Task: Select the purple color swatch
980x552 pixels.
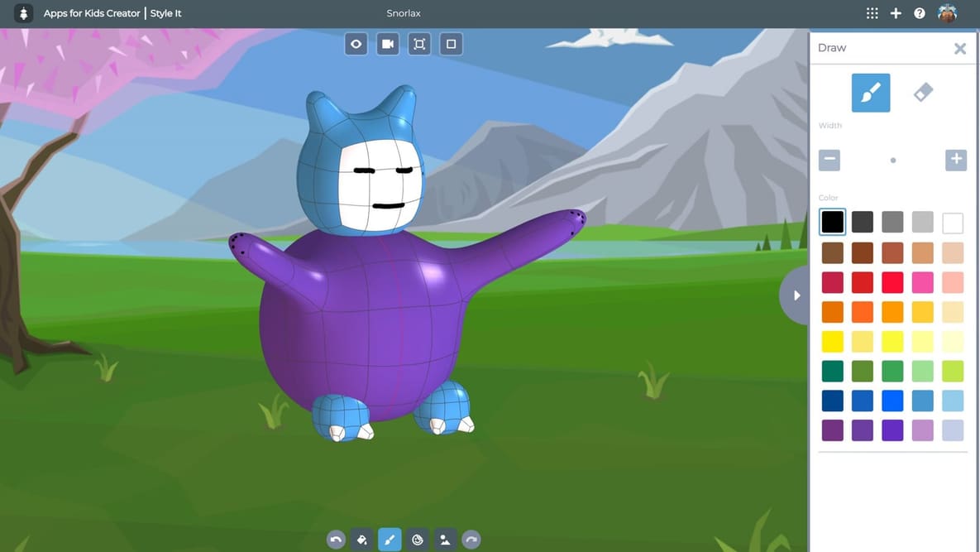Action: tap(892, 430)
